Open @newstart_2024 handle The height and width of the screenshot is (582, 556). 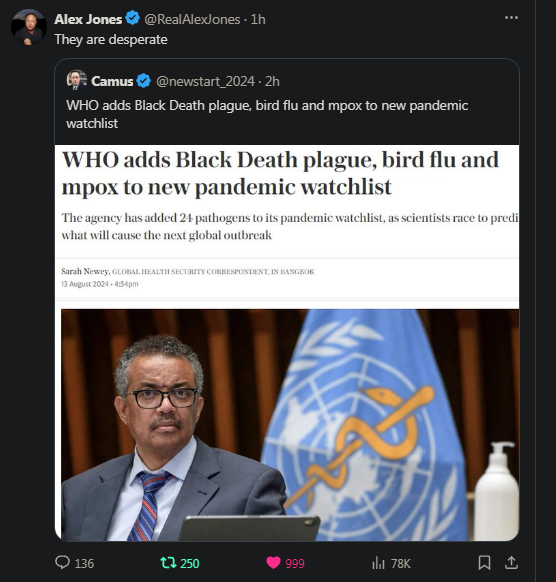205,81
